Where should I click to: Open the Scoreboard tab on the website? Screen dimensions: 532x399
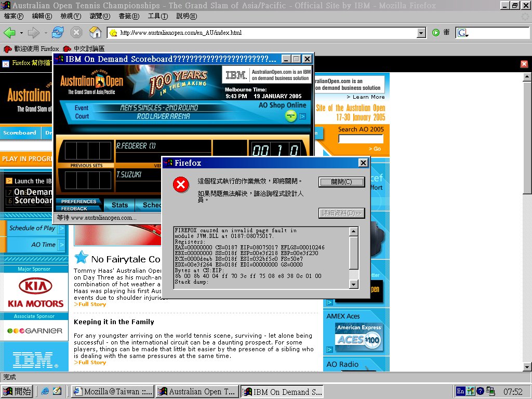20,132
